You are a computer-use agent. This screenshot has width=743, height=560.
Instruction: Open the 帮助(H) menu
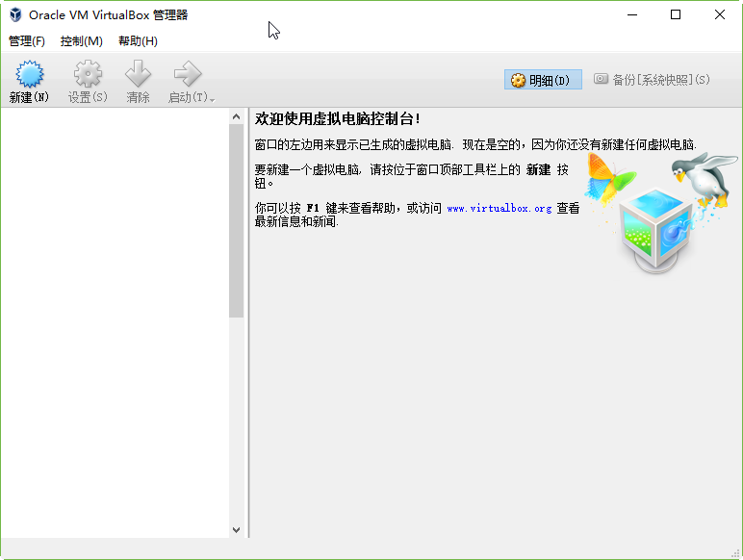point(138,41)
